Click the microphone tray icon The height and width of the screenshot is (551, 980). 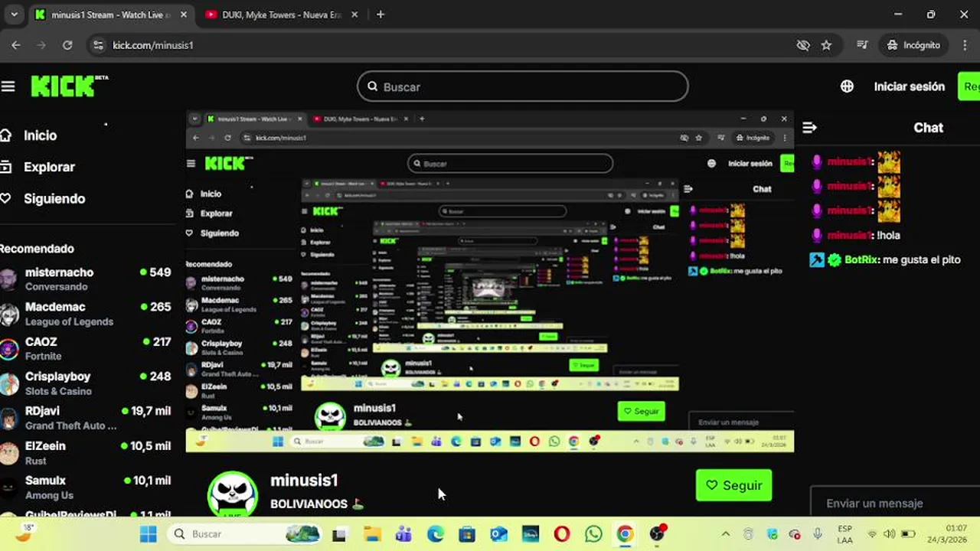tap(818, 534)
